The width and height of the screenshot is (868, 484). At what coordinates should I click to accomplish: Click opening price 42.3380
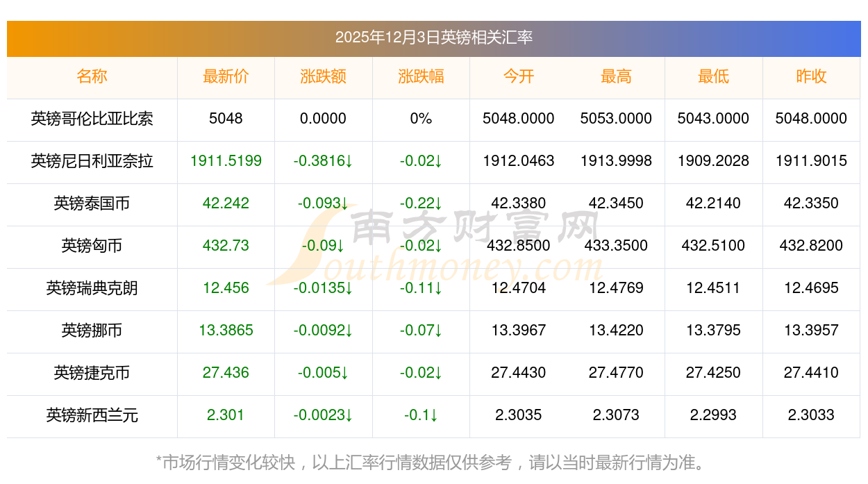(x=519, y=203)
